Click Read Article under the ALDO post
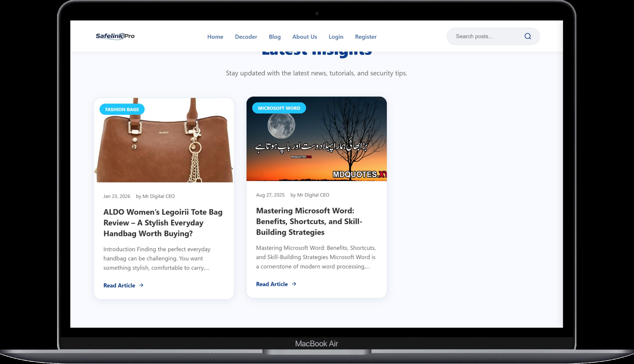Screen dimensions: 634x364 coord(119,285)
